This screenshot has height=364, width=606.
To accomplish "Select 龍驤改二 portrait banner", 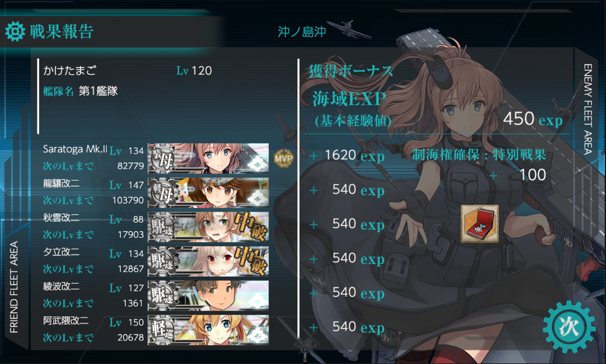I will [208, 192].
